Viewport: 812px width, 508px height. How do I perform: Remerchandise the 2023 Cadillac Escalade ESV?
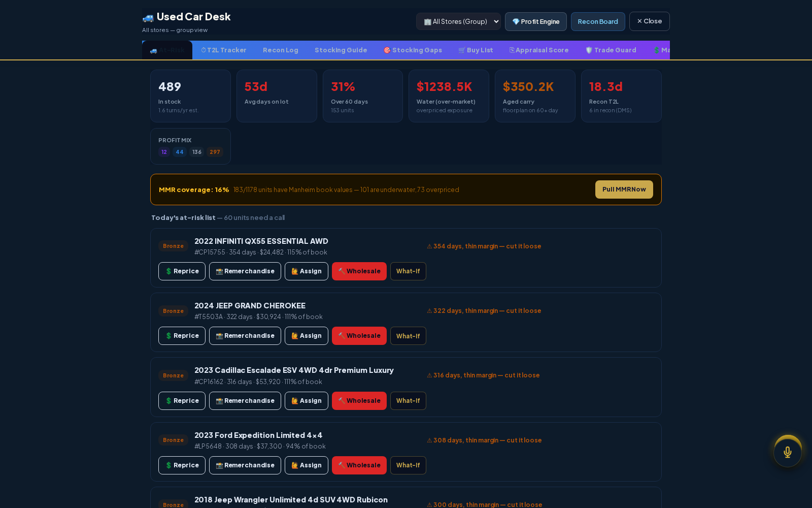(245, 401)
